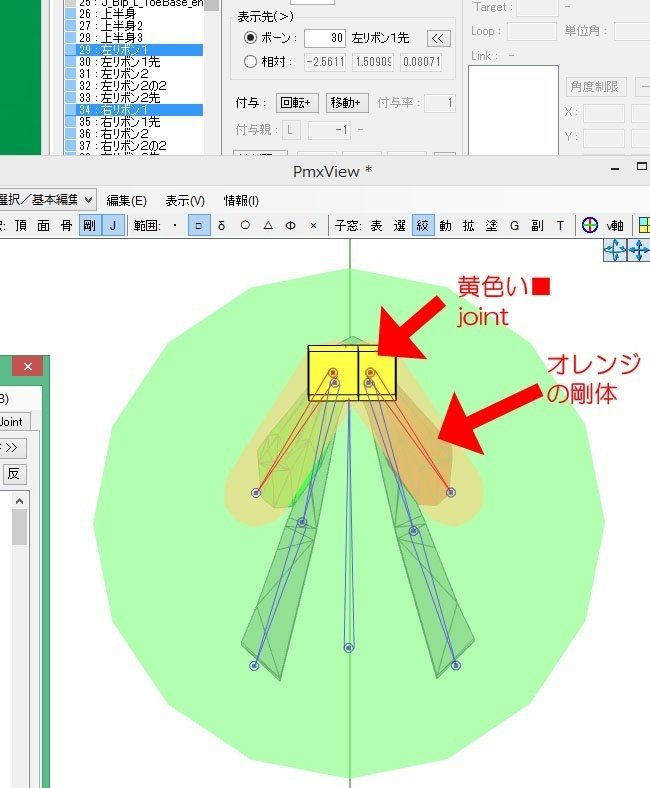The width and height of the screenshot is (650, 788).
Task: Toggle the 絞 filter sub-window
Action: pos(423,226)
